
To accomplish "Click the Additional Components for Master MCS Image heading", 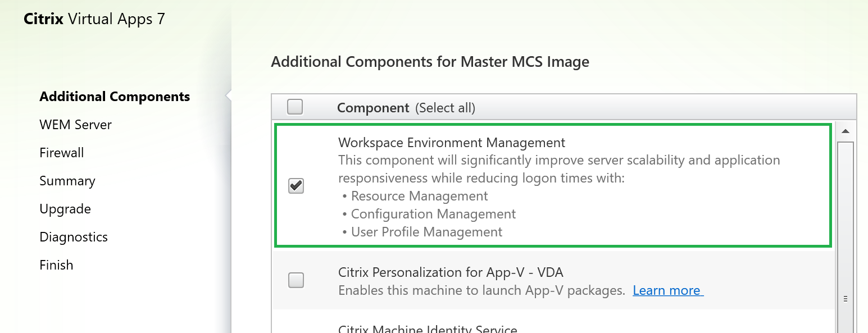I will click(x=430, y=62).
